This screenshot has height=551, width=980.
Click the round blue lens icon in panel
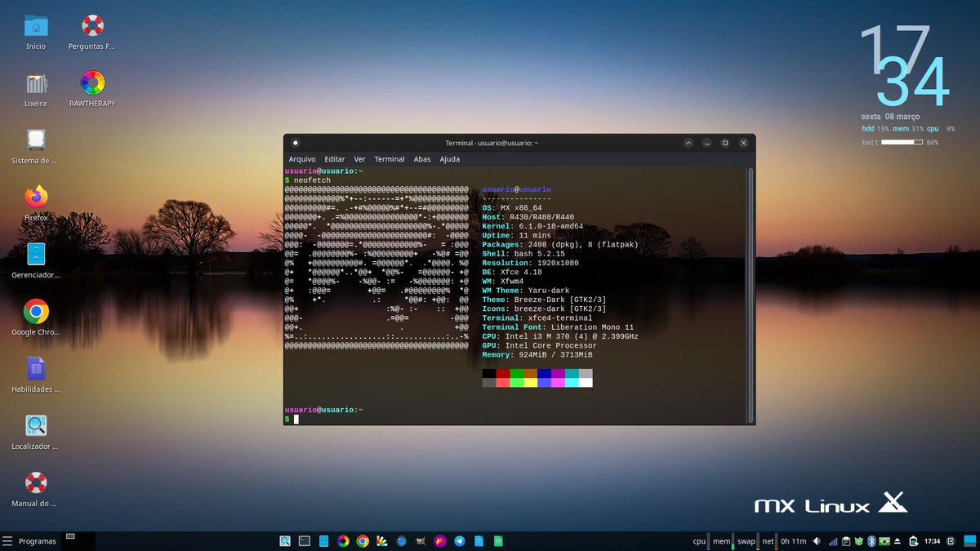click(x=401, y=541)
